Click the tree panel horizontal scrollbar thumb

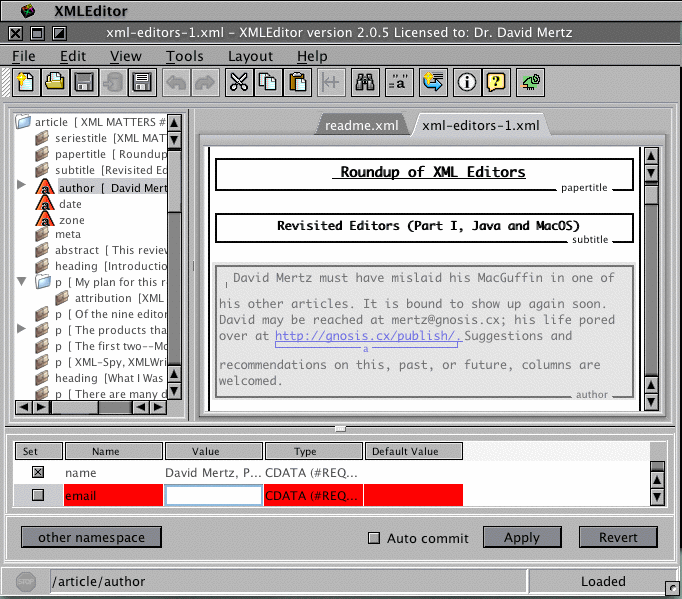[75, 407]
